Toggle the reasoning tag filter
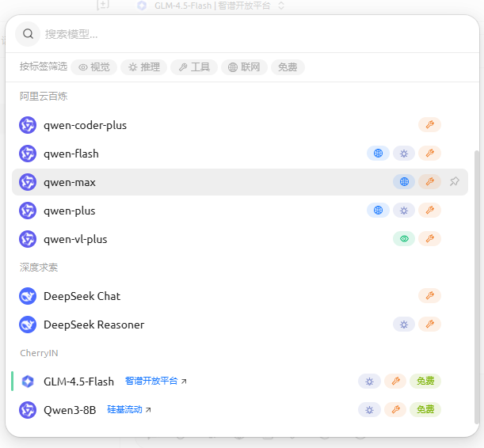 click(144, 67)
